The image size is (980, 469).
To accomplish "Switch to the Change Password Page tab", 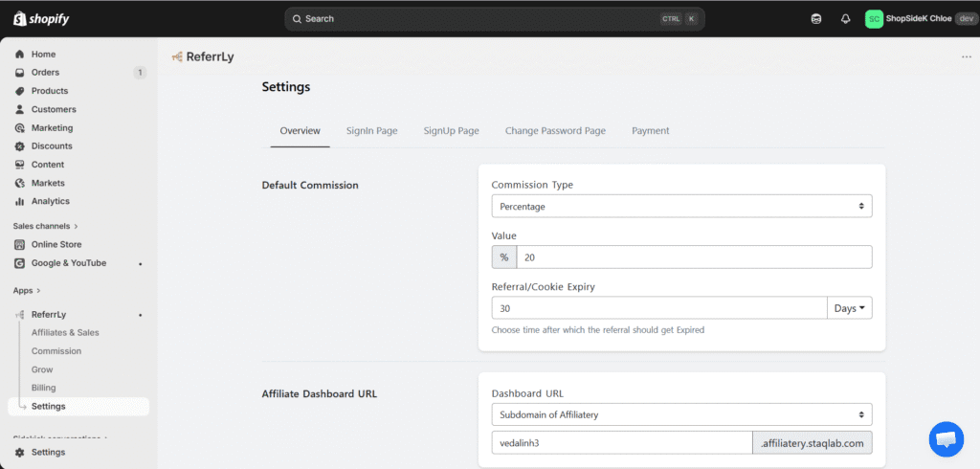I will pyautogui.click(x=555, y=131).
